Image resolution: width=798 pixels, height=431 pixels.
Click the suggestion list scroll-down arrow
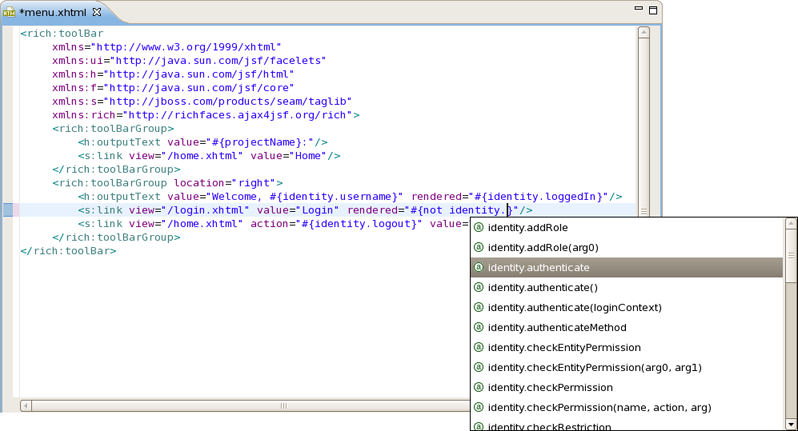click(x=791, y=423)
